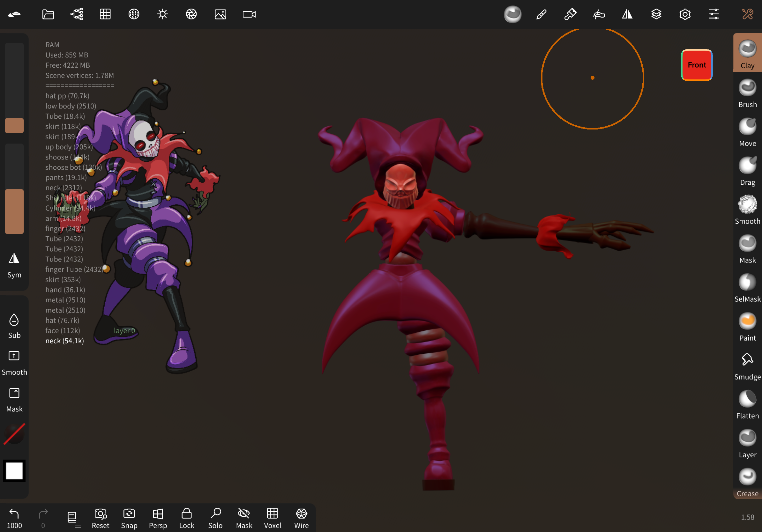Reset the camera view
This screenshot has height=532, width=762.
tap(101, 518)
